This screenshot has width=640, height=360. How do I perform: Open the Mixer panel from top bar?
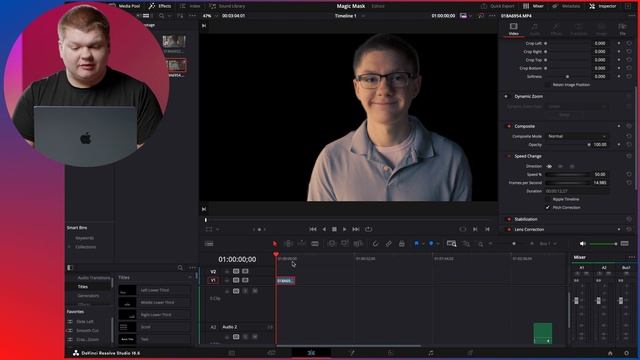click(x=533, y=6)
